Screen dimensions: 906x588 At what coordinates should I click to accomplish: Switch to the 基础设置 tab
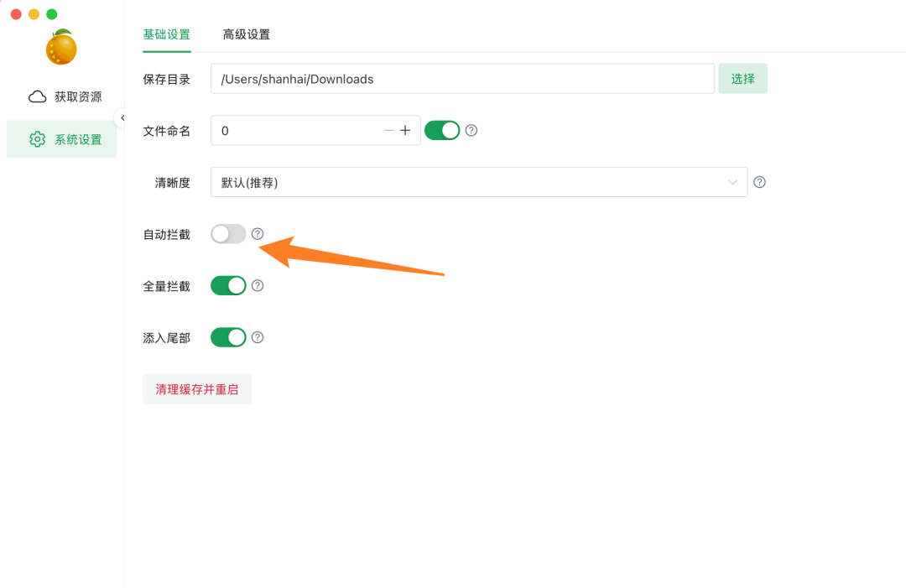(x=166, y=34)
